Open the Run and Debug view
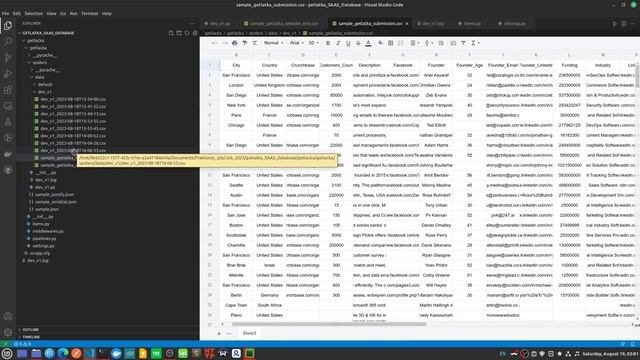This screenshot has height=360, width=640. [8, 74]
